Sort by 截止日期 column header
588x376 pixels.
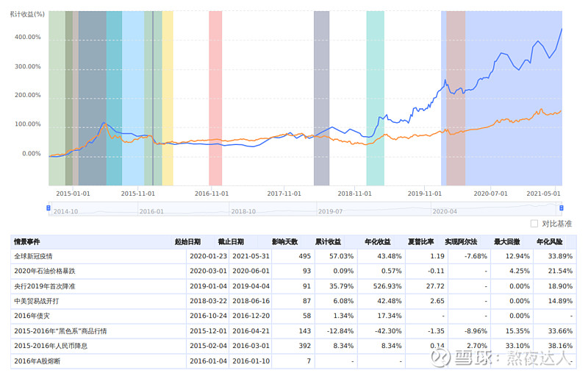[231, 241]
